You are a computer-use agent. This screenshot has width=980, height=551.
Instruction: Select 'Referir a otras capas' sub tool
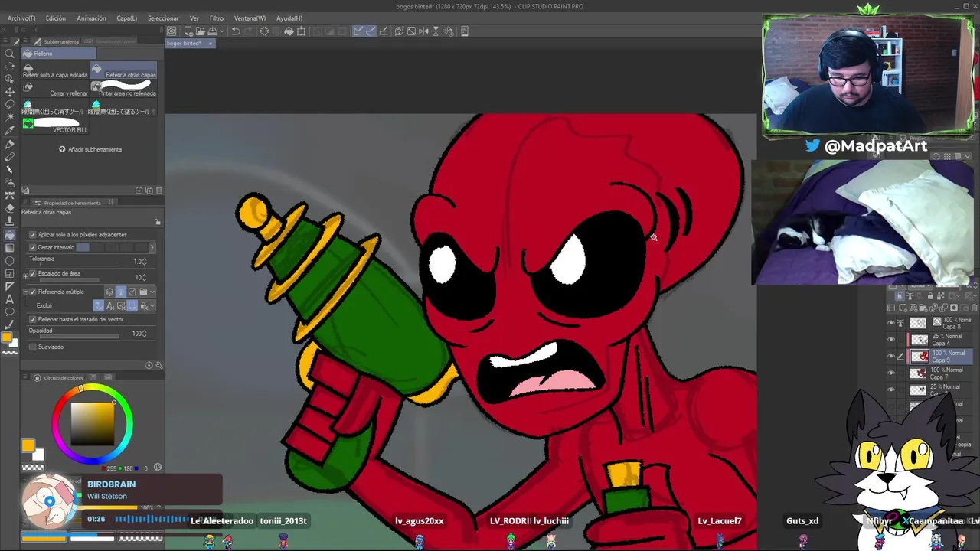(x=124, y=71)
